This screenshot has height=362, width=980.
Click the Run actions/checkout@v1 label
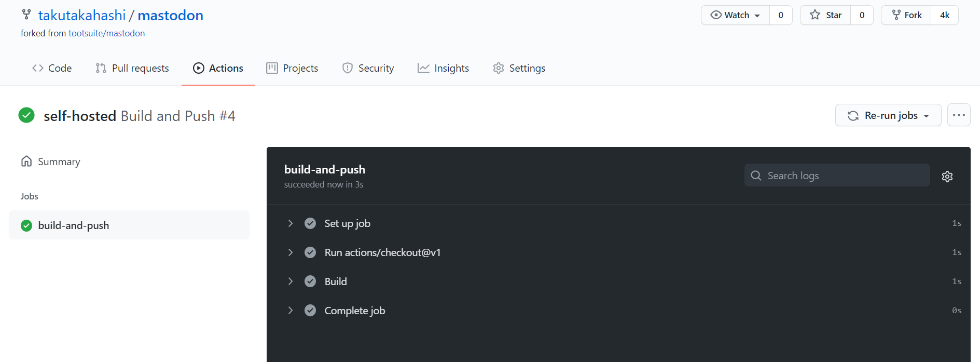coord(383,252)
